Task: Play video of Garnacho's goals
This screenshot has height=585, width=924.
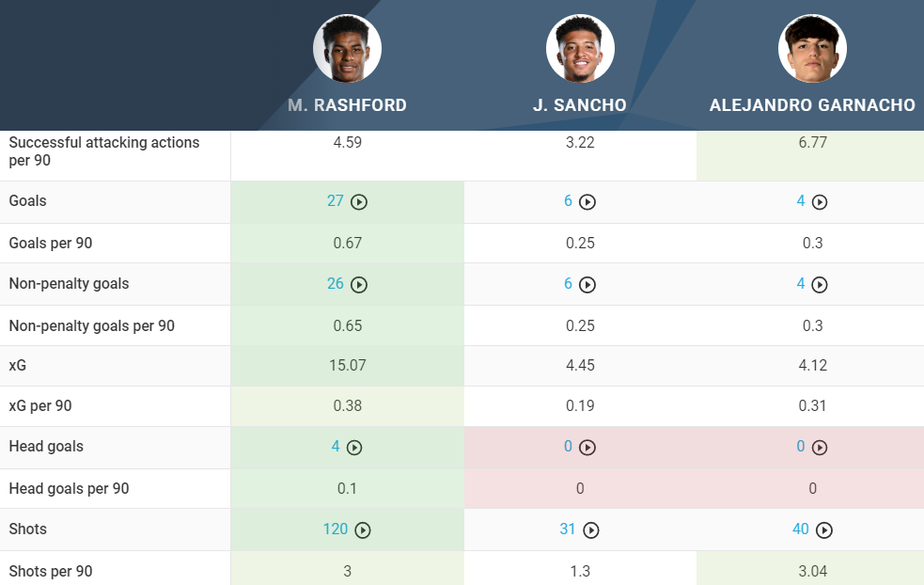Action: click(x=820, y=202)
